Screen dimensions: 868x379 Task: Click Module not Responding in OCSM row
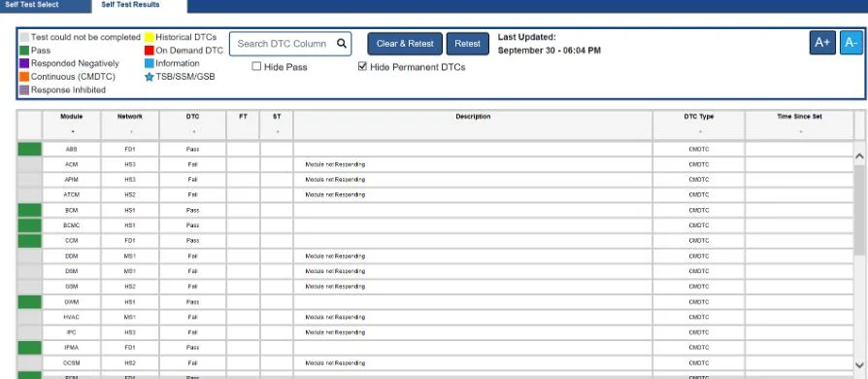point(335,363)
